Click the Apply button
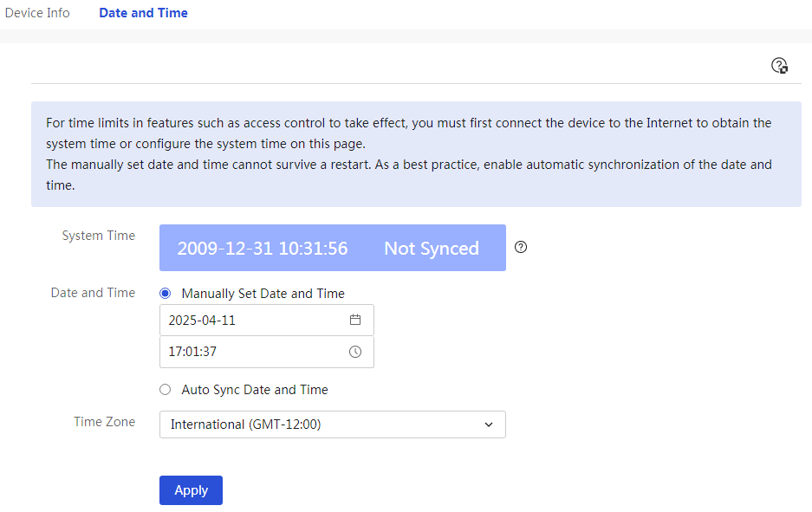 pos(192,490)
